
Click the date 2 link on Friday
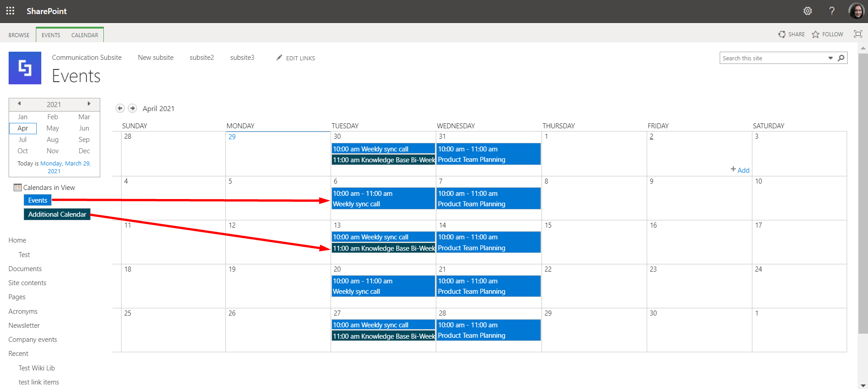652,136
